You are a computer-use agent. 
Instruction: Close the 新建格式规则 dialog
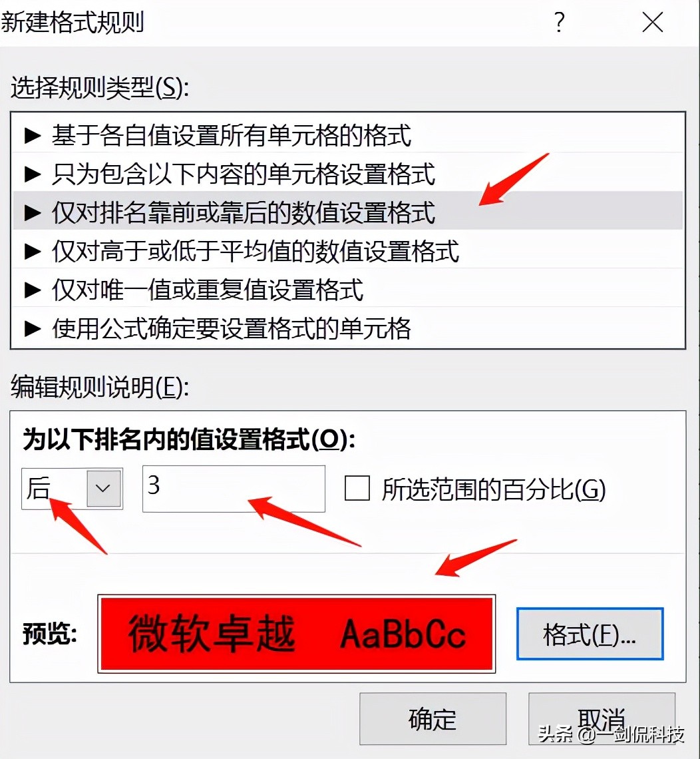pyautogui.click(x=652, y=22)
